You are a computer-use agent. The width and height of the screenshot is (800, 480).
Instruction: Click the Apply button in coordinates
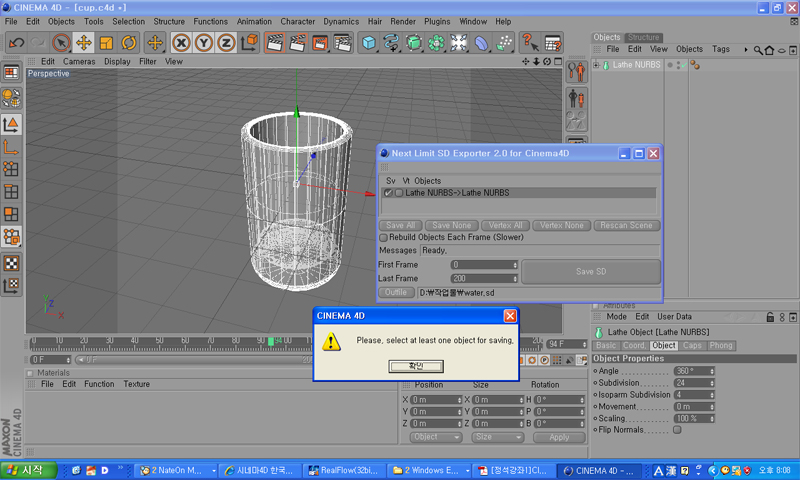pos(559,437)
